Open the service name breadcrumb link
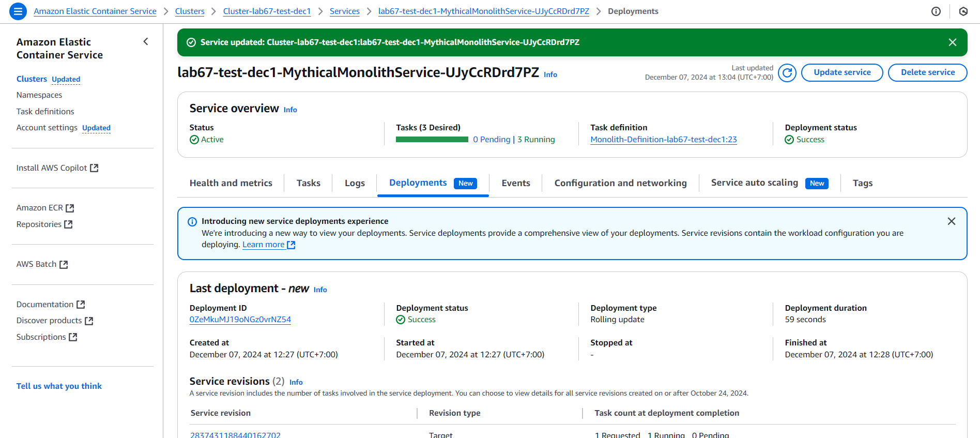Screen dimensions: 980x438 (484, 11)
